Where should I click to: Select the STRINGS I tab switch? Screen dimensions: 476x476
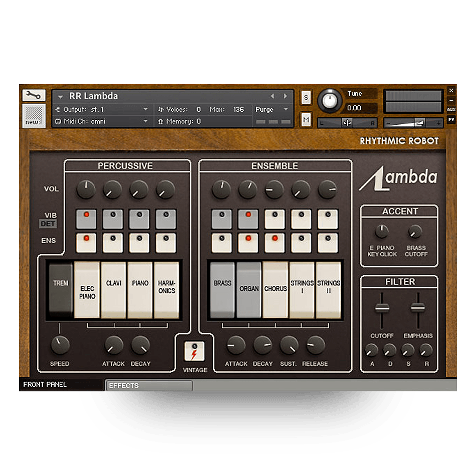coord(302,290)
